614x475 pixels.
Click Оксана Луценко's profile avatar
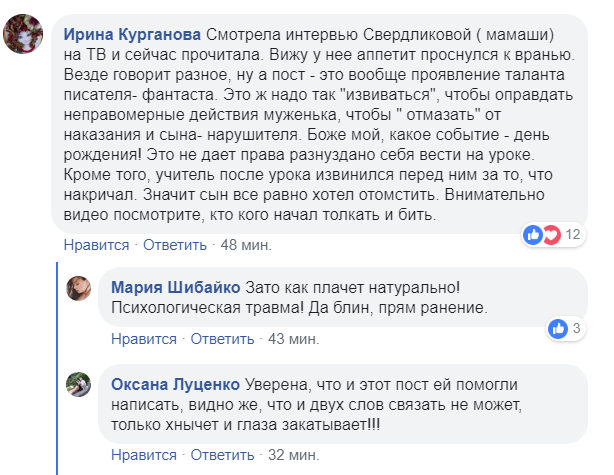80,384
